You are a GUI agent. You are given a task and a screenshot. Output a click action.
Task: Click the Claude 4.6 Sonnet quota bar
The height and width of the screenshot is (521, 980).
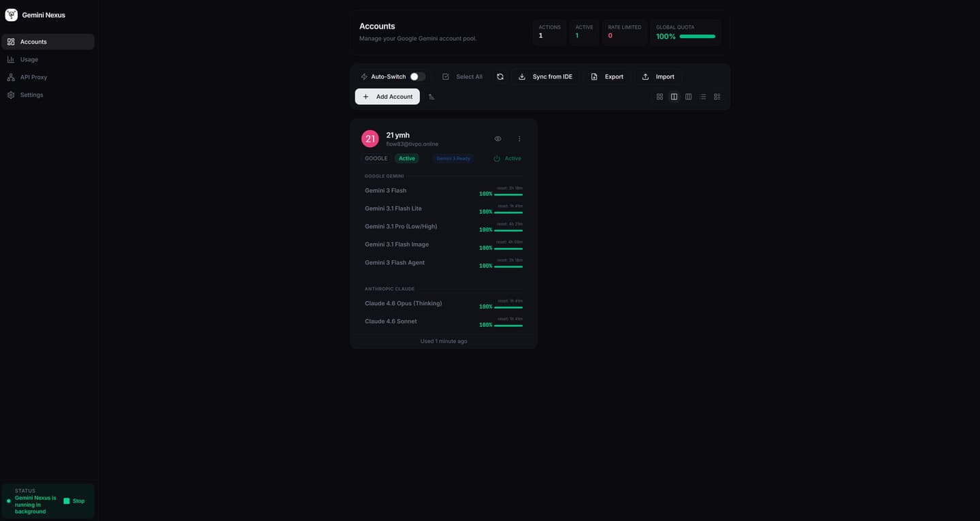click(508, 326)
